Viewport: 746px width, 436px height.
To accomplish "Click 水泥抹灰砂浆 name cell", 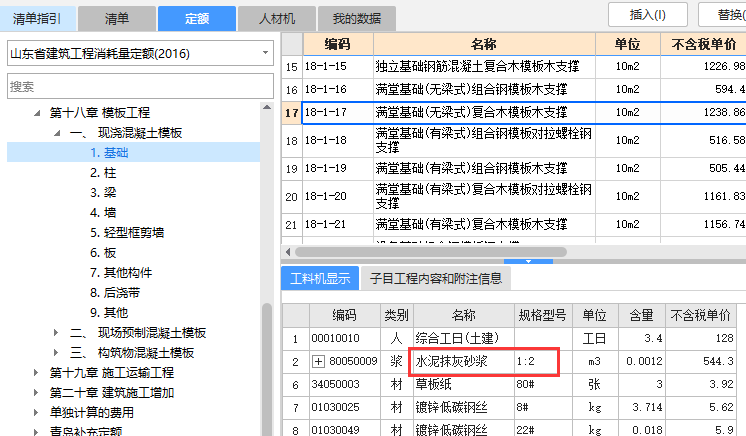I will pyautogui.click(x=464, y=362).
